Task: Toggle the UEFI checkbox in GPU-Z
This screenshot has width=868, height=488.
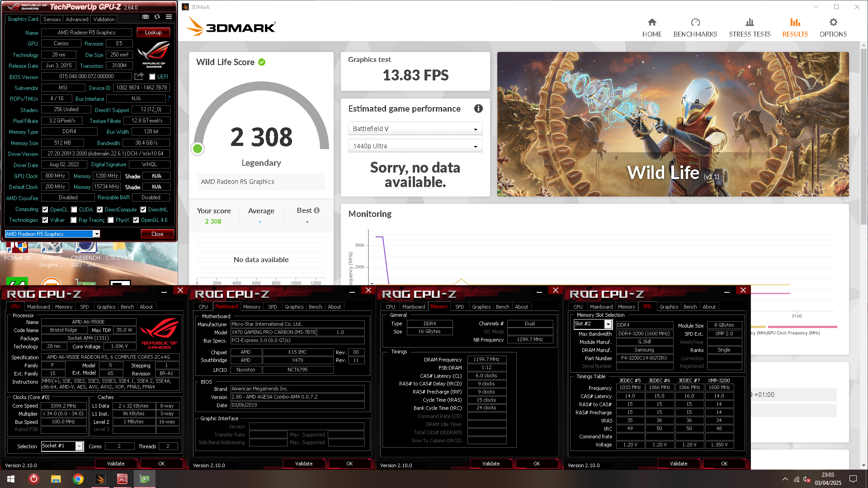Action: tap(152, 77)
